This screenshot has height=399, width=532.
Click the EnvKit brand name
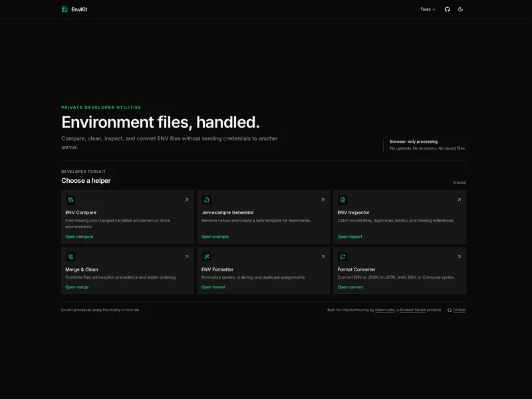coord(79,9)
